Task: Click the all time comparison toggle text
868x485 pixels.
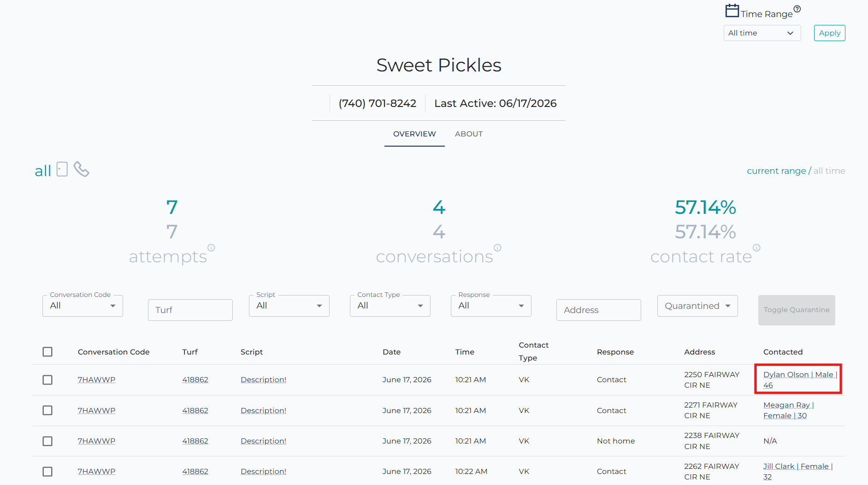Action: tap(829, 171)
